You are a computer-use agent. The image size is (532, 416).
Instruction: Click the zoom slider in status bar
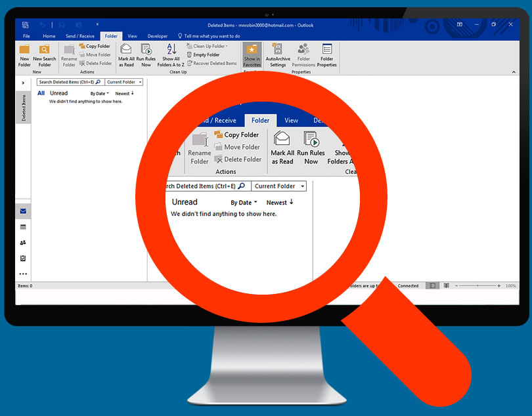tap(477, 286)
